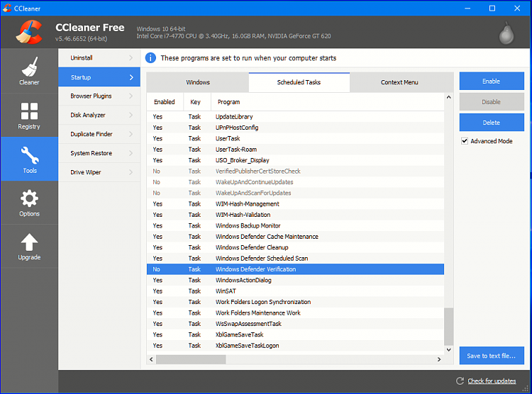Click the Delete button
The height and width of the screenshot is (394, 532).
pyautogui.click(x=492, y=123)
